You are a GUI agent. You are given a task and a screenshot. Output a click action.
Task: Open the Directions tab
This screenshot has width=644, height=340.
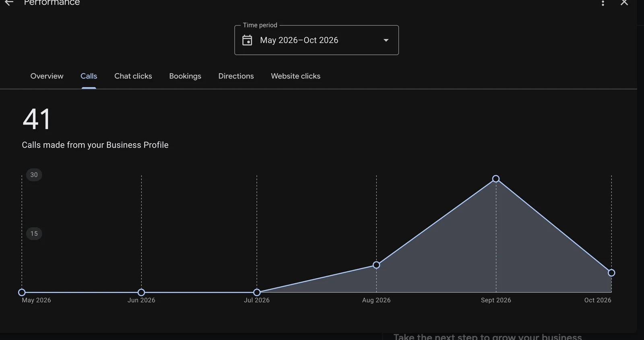point(236,76)
